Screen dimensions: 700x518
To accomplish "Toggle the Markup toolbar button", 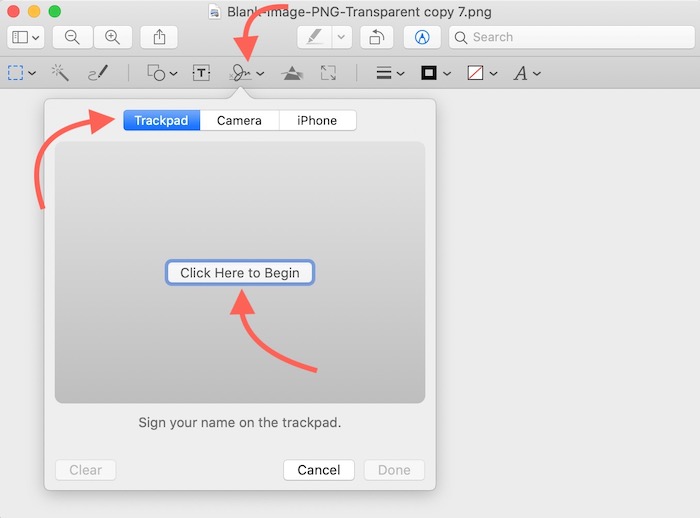I will pos(421,37).
